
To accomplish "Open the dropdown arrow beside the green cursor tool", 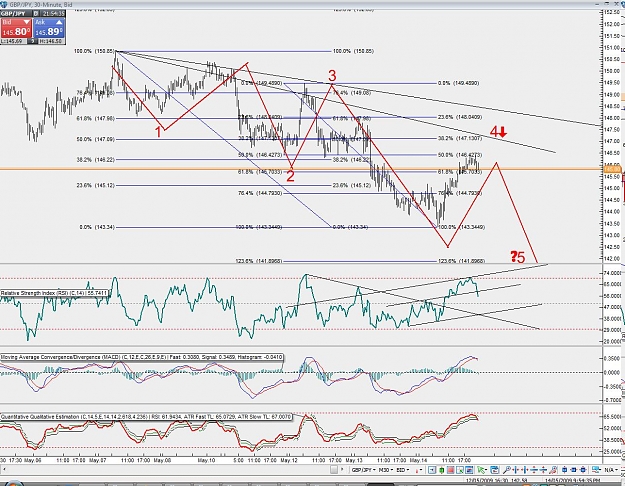I will (486, 470).
